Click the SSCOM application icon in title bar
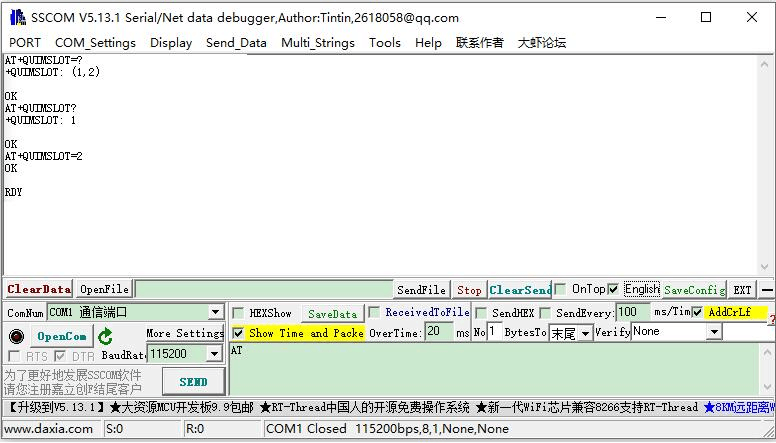 point(14,17)
